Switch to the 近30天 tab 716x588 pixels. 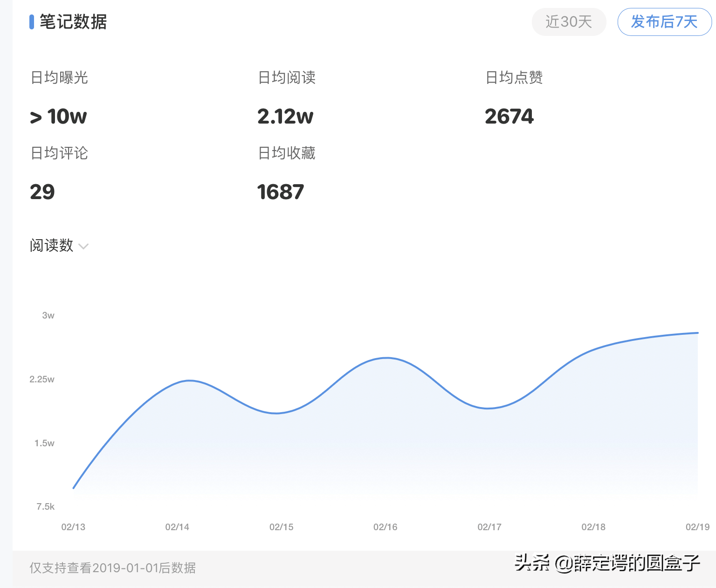[x=569, y=22]
